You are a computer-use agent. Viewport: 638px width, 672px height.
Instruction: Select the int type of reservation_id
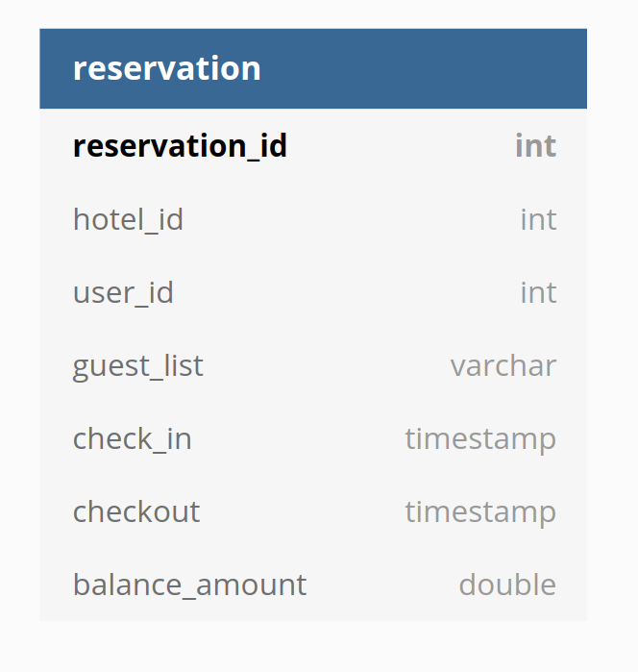(535, 146)
